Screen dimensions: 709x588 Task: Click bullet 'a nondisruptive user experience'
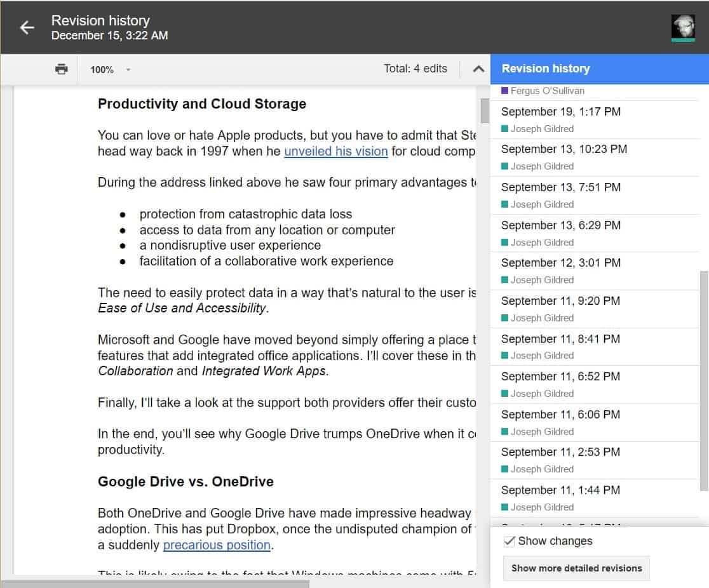tap(230, 245)
